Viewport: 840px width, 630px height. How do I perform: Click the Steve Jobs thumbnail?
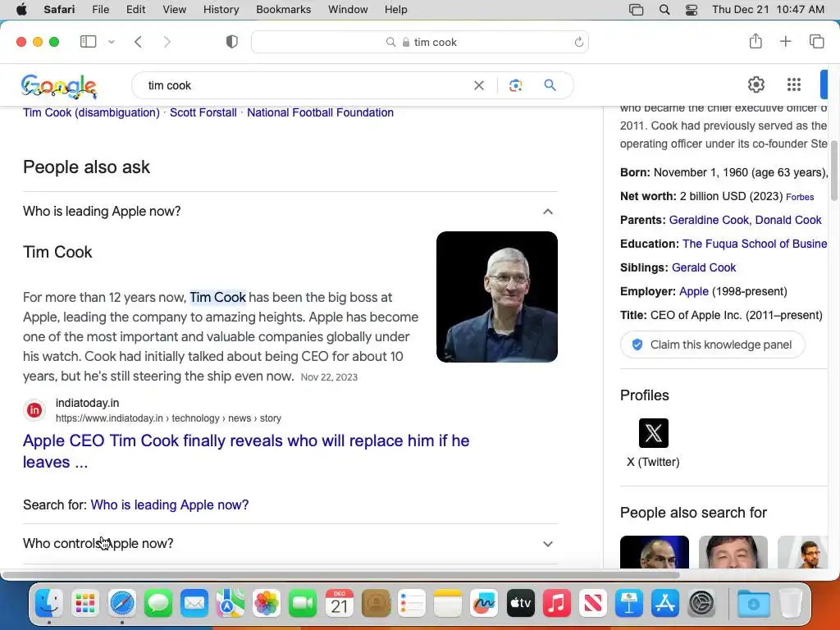pos(654,552)
